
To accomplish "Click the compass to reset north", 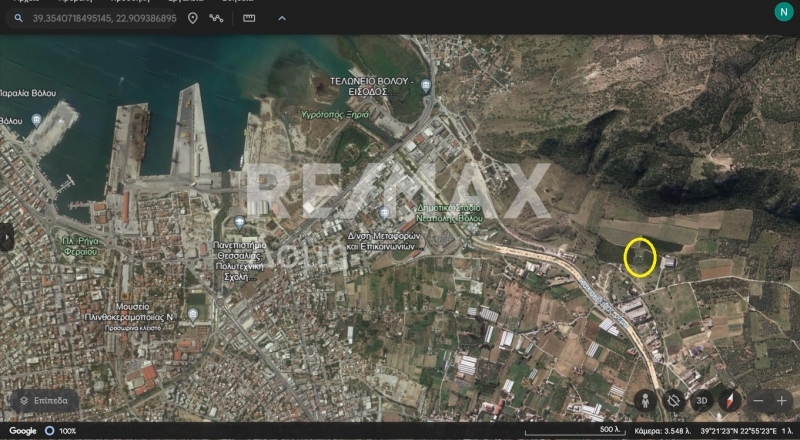I will 731,401.
